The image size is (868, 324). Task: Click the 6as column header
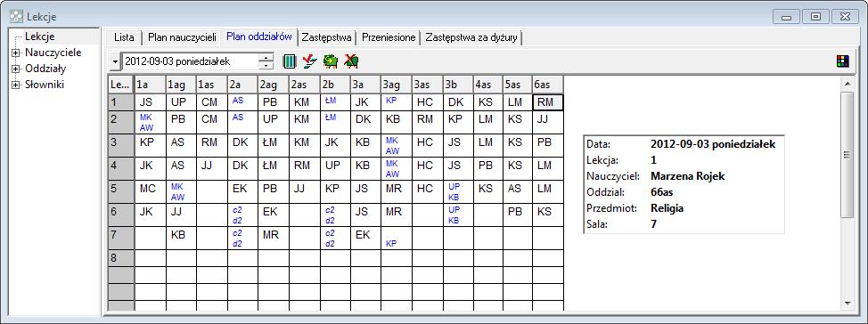548,85
